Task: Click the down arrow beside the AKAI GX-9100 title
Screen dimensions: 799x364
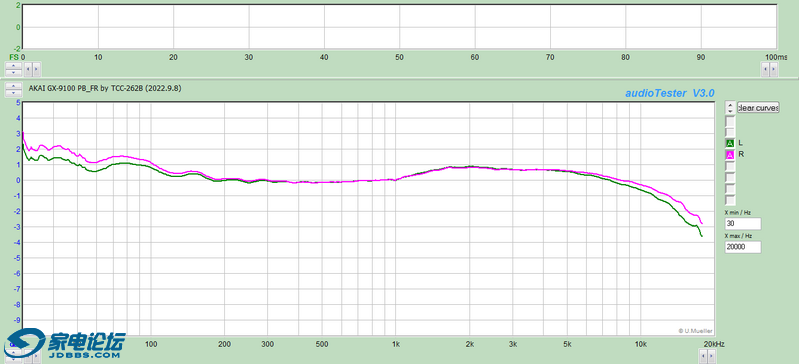Action: pyautogui.click(x=13, y=93)
